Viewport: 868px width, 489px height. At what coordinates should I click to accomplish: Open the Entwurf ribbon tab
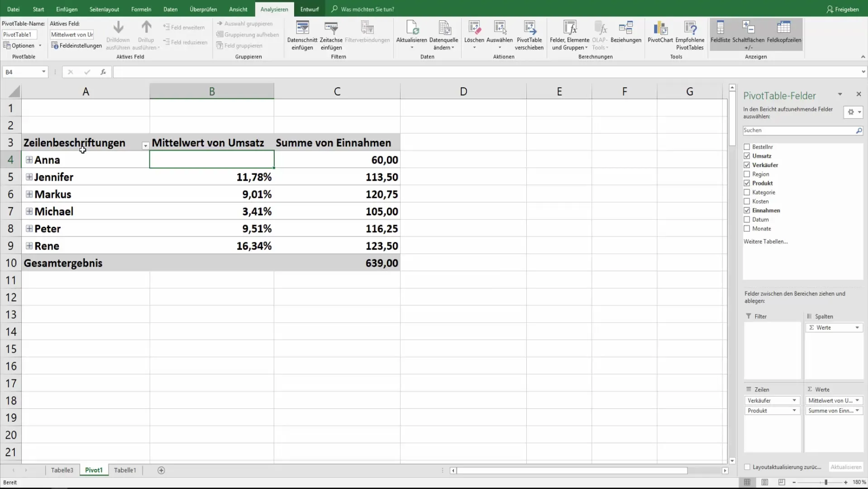(x=310, y=9)
